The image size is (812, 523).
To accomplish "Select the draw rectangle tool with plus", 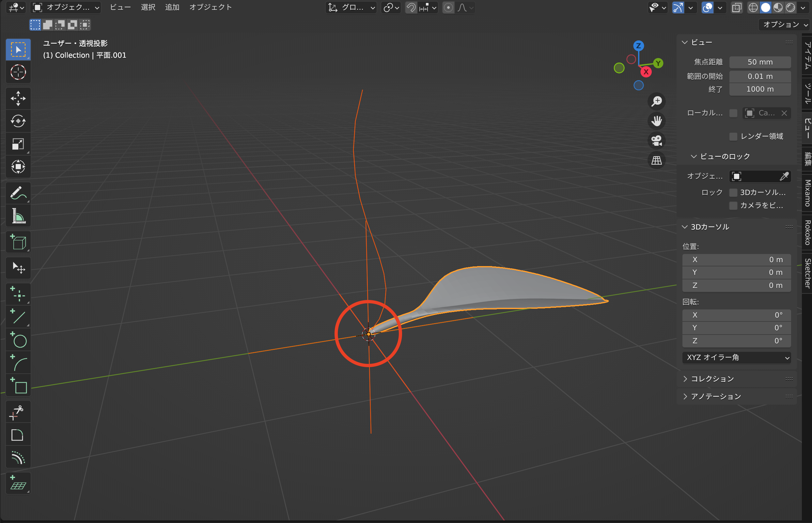I will tap(18, 386).
